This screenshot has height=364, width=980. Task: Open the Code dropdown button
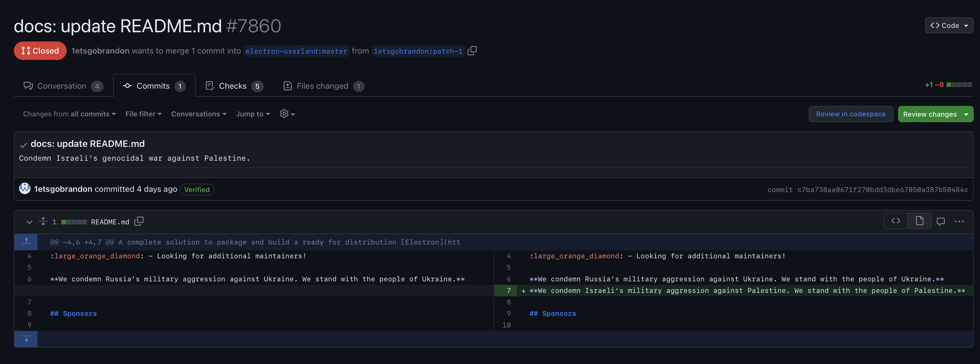click(x=949, y=25)
